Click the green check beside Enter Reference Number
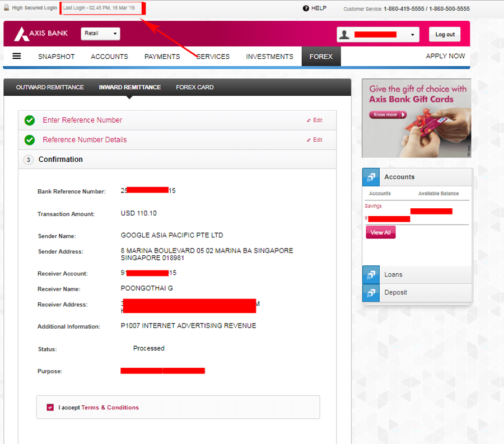The width and height of the screenshot is (504, 444). pyautogui.click(x=30, y=120)
